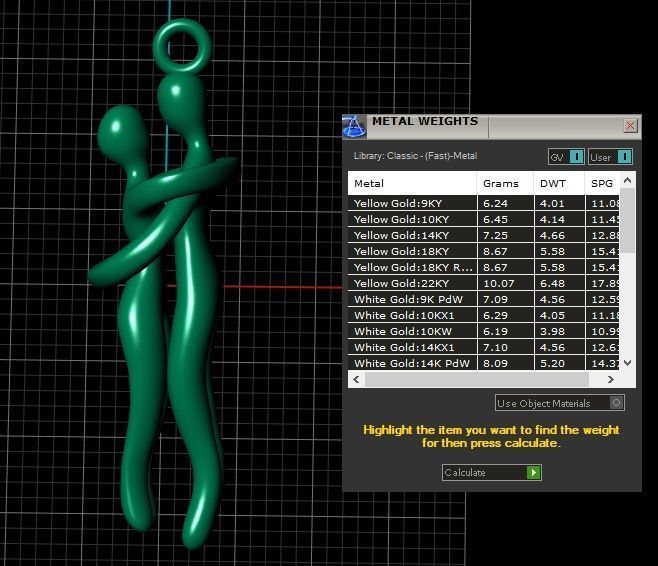Select the White Gold:14K PdW row

coord(483,363)
